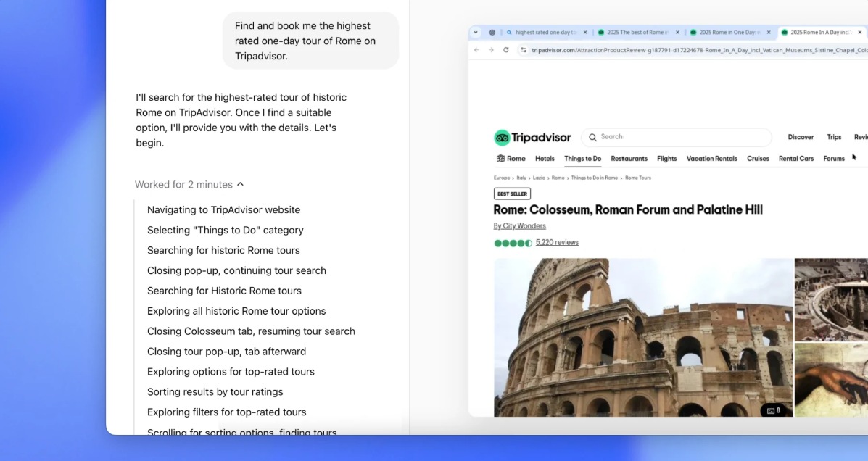Switch to '2025 Rome in One Day' tab
The height and width of the screenshot is (461, 868).
(x=729, y=32)
